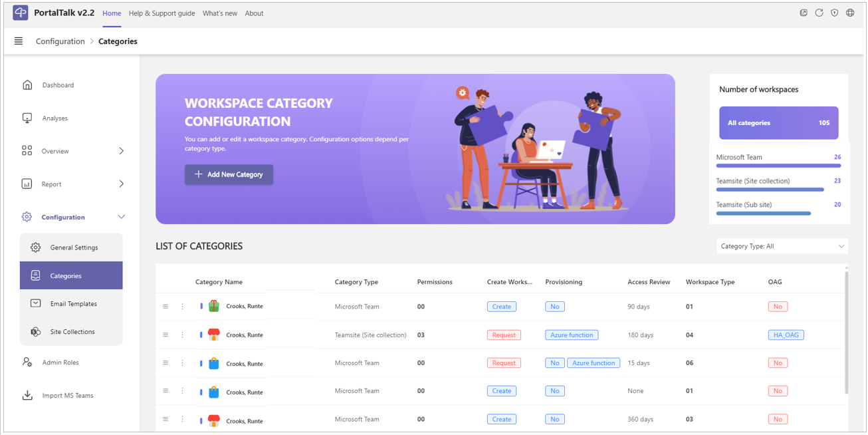
Task: Click the green gift category icon
Action: [213, 307]
